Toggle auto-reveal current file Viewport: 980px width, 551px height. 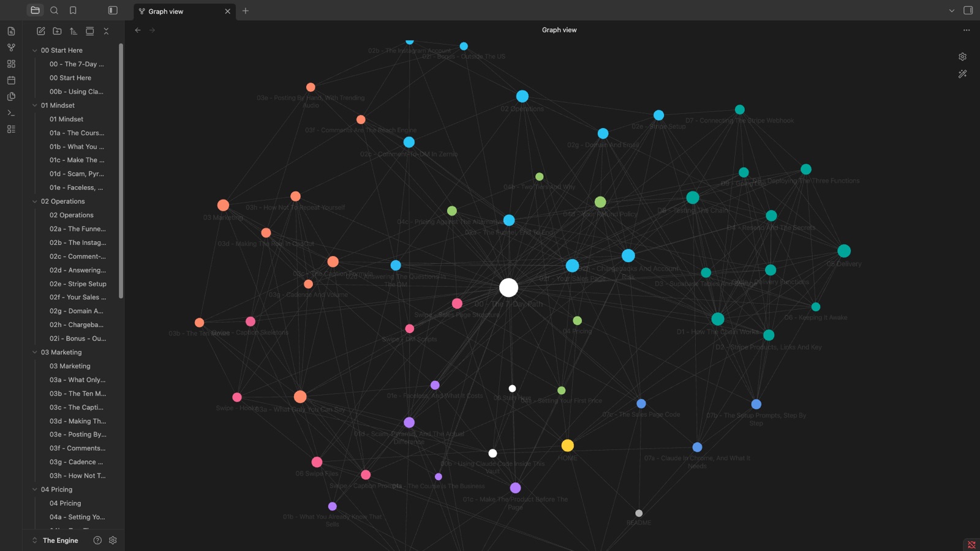point(89,31)
